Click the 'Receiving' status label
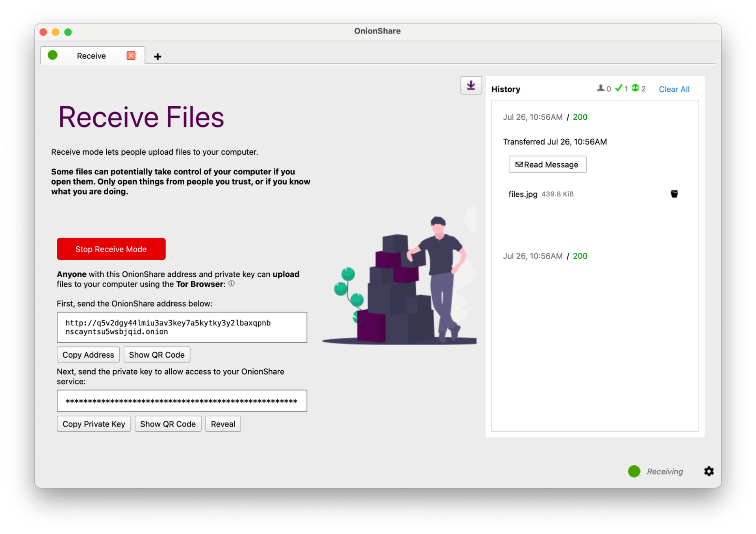This screenshot has width=756, height=534. point(665,471)
